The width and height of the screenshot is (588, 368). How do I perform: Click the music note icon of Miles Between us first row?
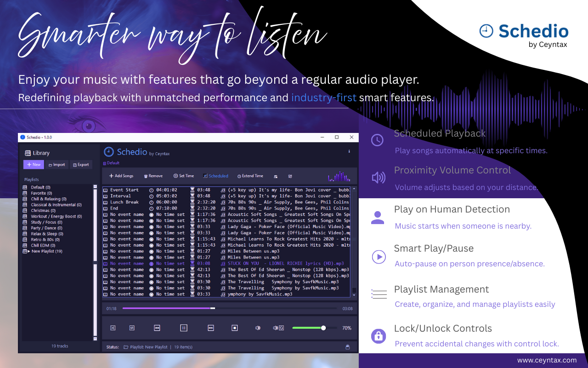pyautogui.click(x=223, y=251)
